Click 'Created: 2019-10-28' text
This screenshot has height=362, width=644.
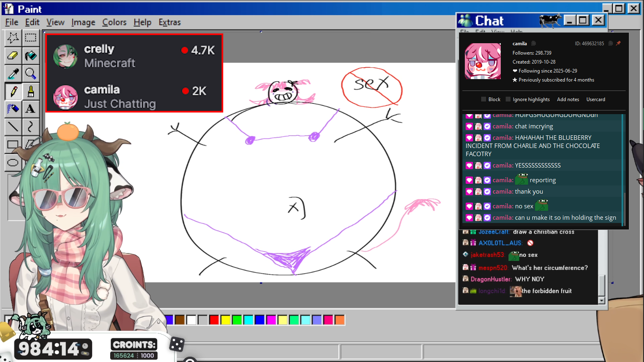point(534,62)
